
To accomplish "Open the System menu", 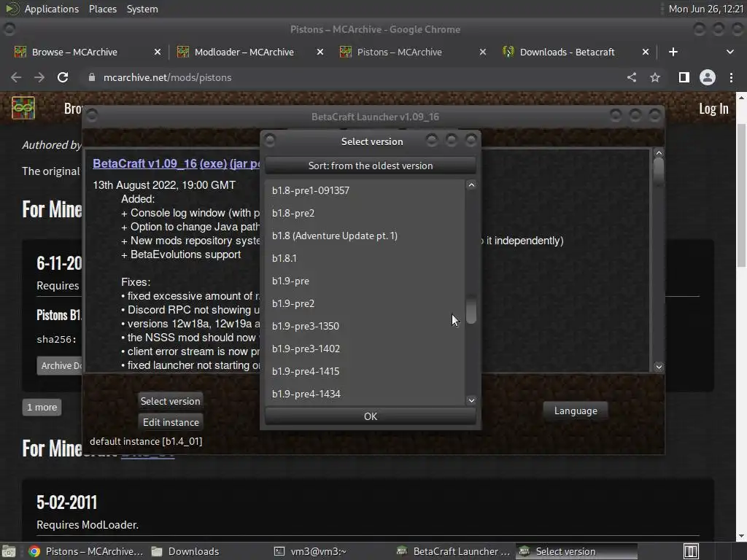I will pos(142,9).
